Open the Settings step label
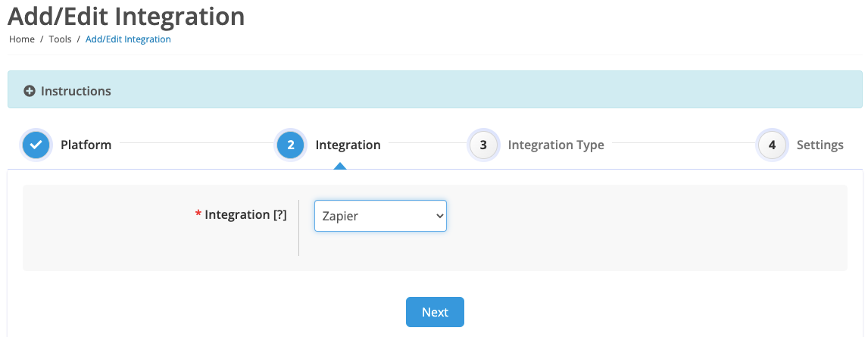The image size is (868, 337). (820, 145)
